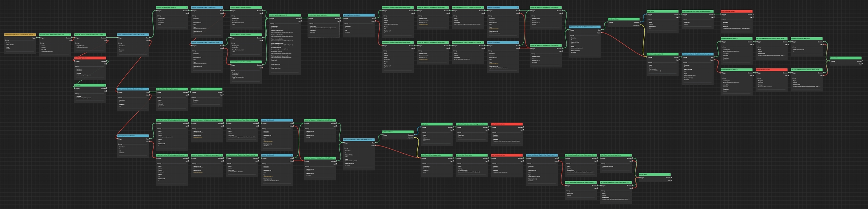Collapse the Premiere Path Settings Action V2 node
The width and height of the screenshot is (868, 209).
pos(300,15)
